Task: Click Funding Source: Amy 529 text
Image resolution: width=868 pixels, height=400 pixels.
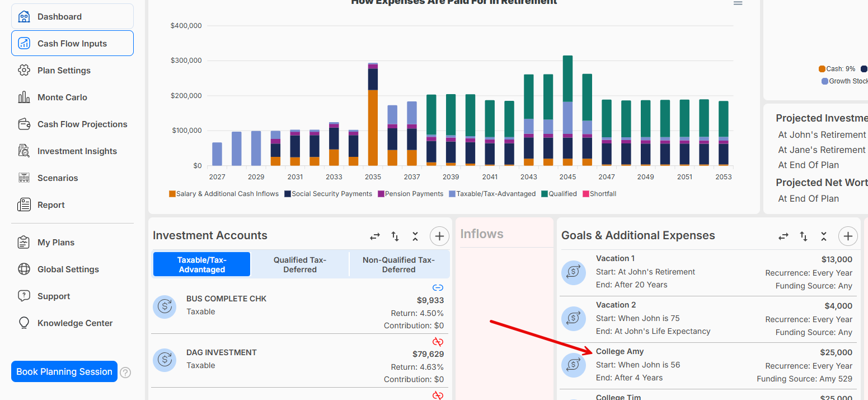Action: coord(804,379)
